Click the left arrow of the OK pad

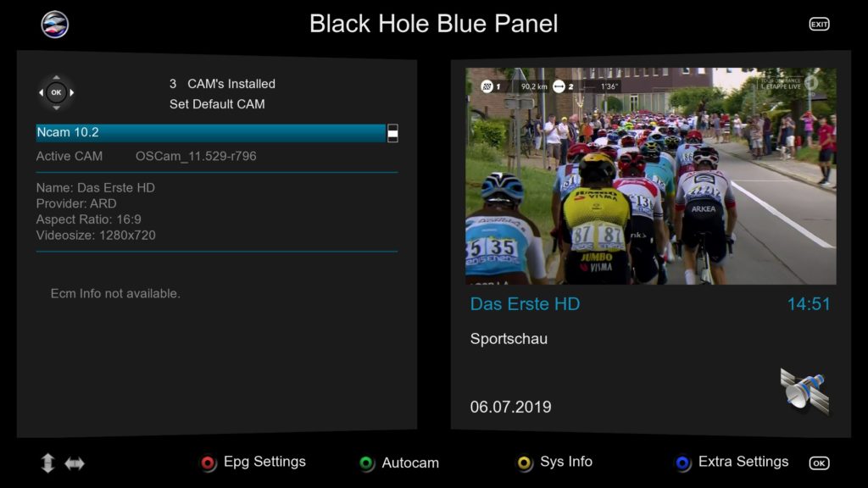coord(41,92)
